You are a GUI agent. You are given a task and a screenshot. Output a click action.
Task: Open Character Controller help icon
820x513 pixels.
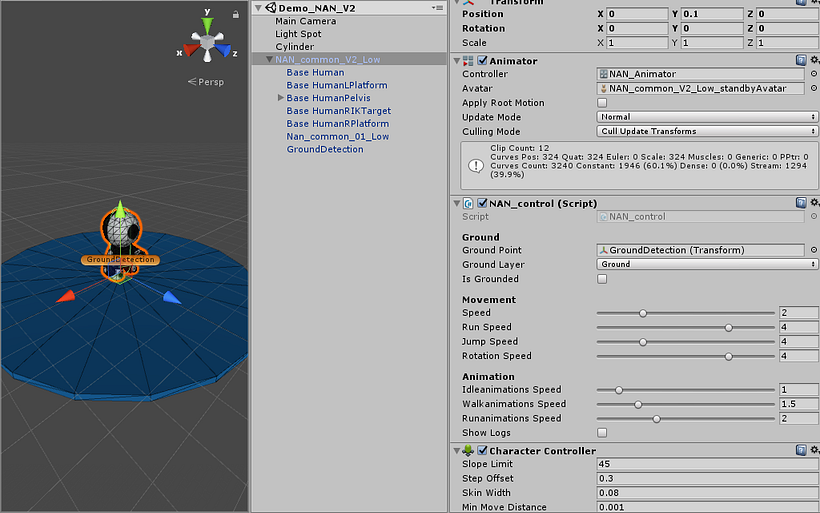pos(801,450)
